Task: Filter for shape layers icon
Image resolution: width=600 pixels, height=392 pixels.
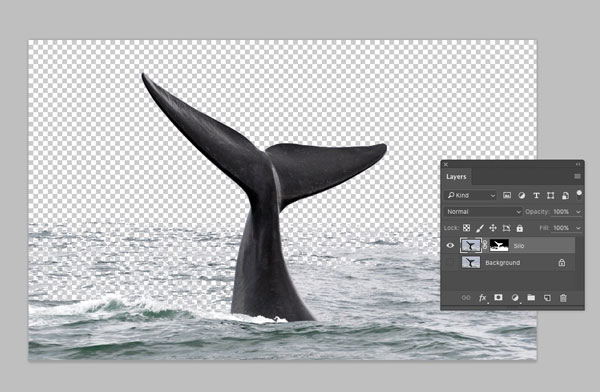Action: (x=551, y=196)
